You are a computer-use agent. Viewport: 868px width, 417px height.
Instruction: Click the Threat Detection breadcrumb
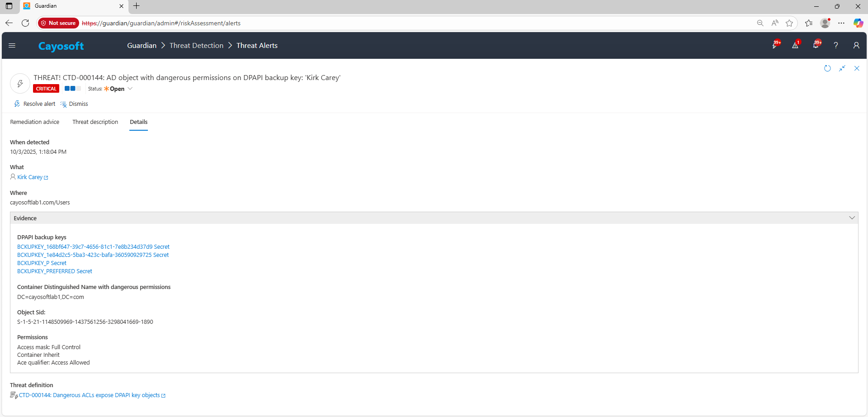point(196,46)
